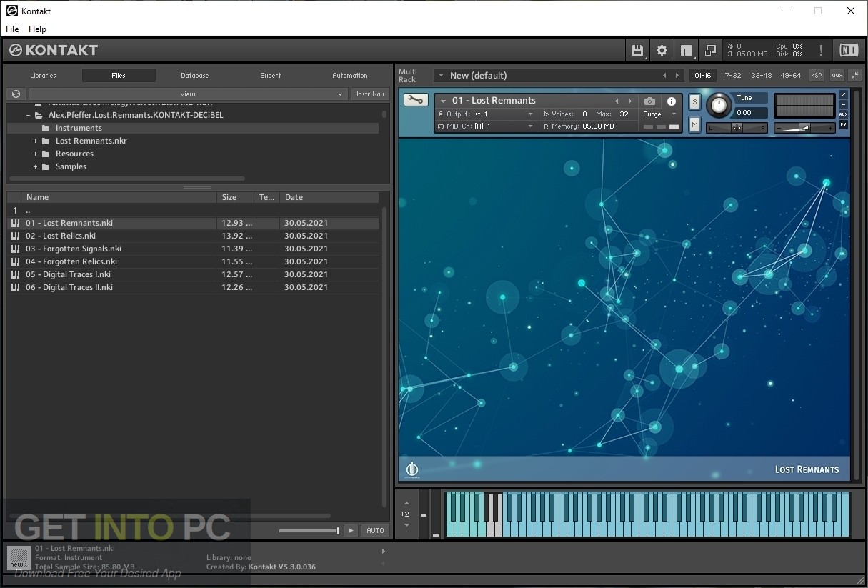This screenshot has width=868, height=588.
Task: Switch to Database tab
Action: (194, 75)
